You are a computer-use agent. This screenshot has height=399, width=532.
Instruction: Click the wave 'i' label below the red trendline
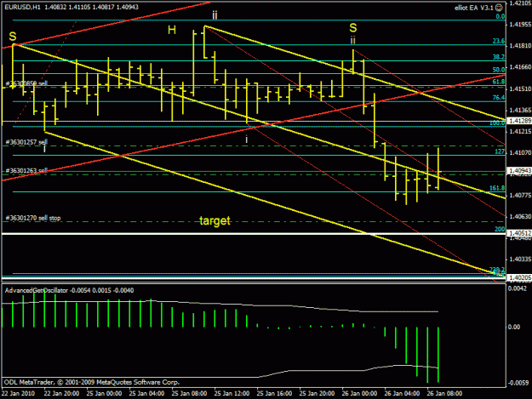[x=247, y=139]
